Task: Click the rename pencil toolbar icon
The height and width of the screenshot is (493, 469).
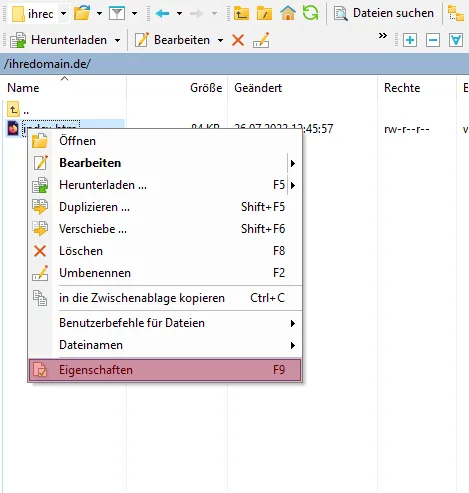Action: [x=261, y=40]
